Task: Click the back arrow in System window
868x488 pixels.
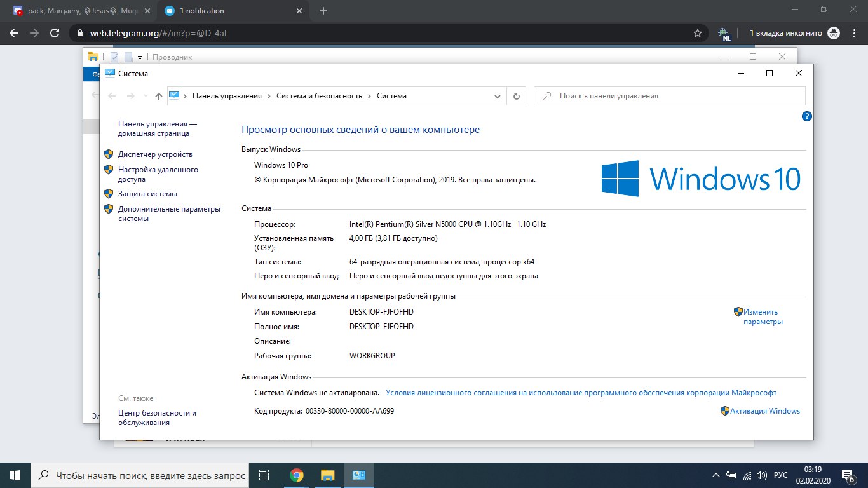Action: 112,96
